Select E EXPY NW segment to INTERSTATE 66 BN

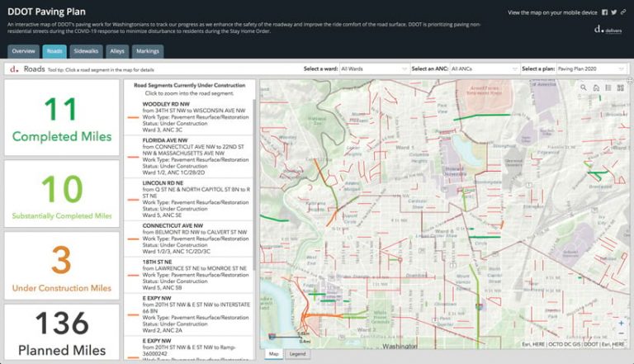pos(189,314)
